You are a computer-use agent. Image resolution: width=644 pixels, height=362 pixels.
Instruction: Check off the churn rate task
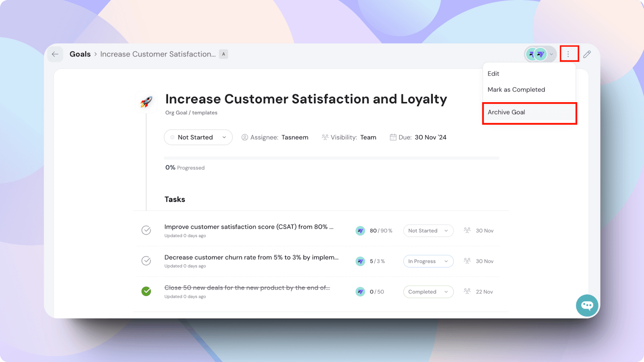(146, 261)
